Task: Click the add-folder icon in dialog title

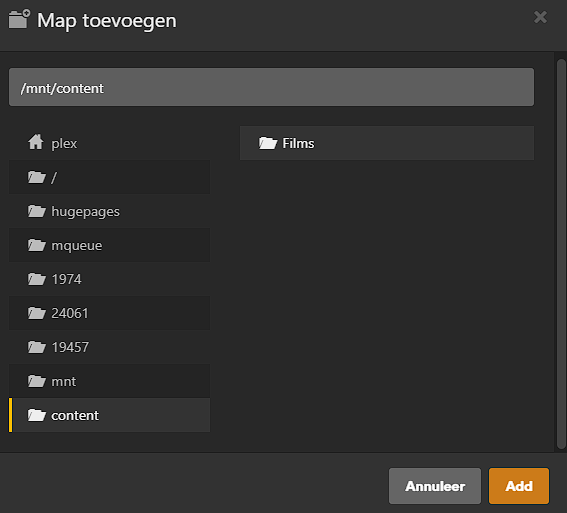Action: tap(19, 19)
